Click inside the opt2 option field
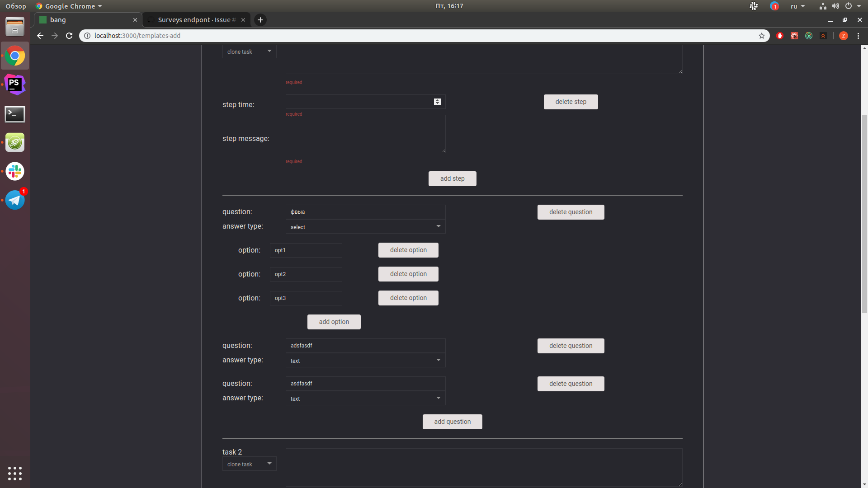The image size is (868, 488). tap(306, 274)
